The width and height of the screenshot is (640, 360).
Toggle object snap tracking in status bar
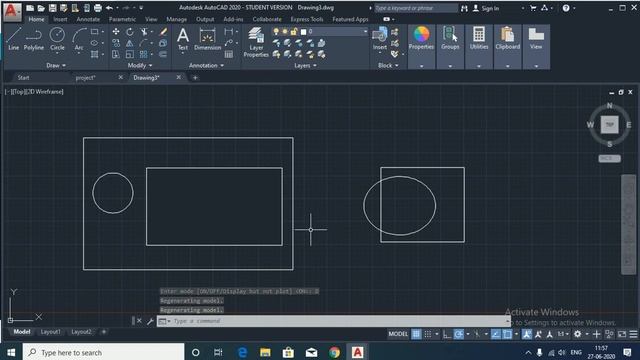[496, 334]
